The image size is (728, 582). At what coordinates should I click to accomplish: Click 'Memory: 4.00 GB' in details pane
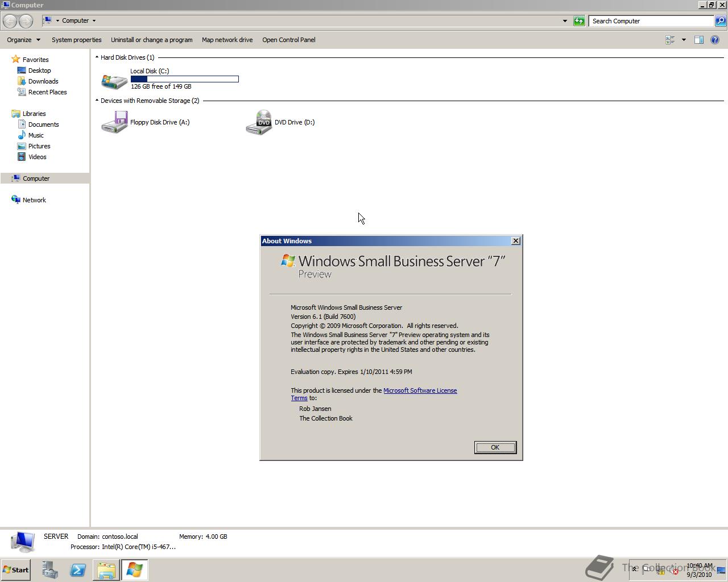pos(203,537)
